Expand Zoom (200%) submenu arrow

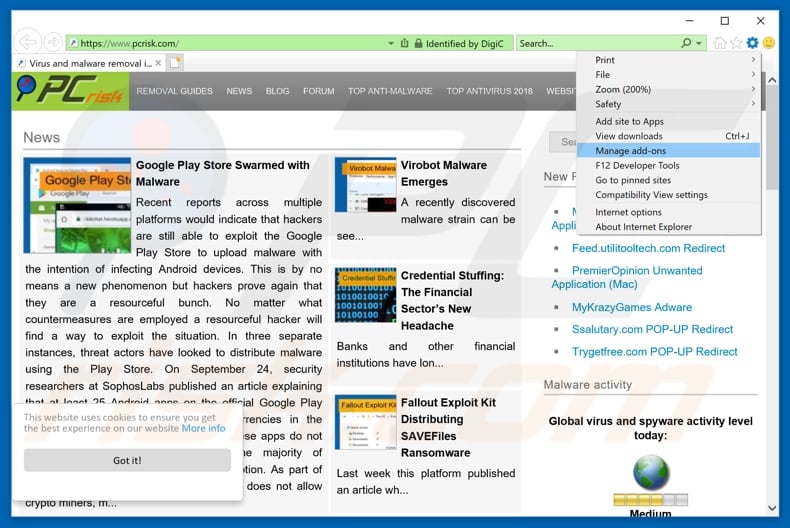point(753,89)
